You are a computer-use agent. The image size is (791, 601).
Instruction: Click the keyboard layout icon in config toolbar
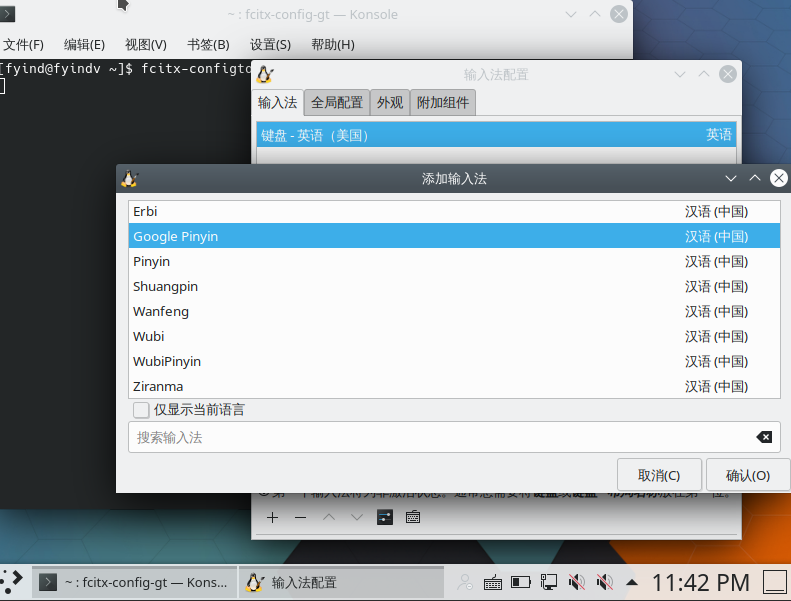pyautogui.click(x=413, y=517)
